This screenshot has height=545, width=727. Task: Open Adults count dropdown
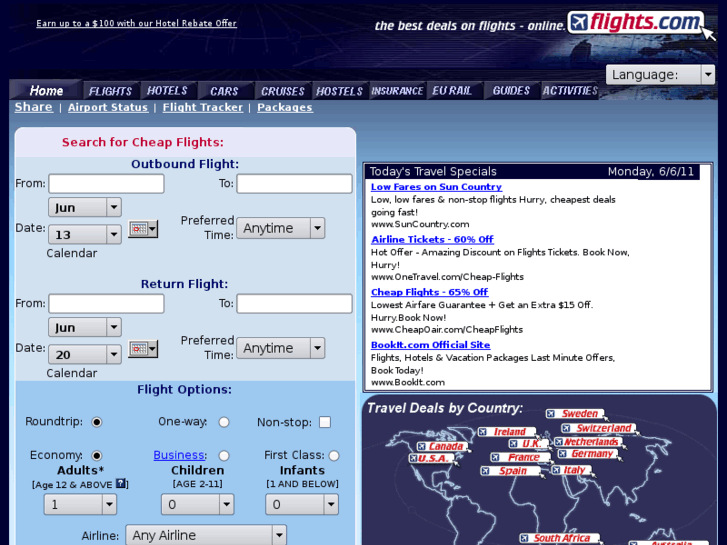click(x=80, y=504)
